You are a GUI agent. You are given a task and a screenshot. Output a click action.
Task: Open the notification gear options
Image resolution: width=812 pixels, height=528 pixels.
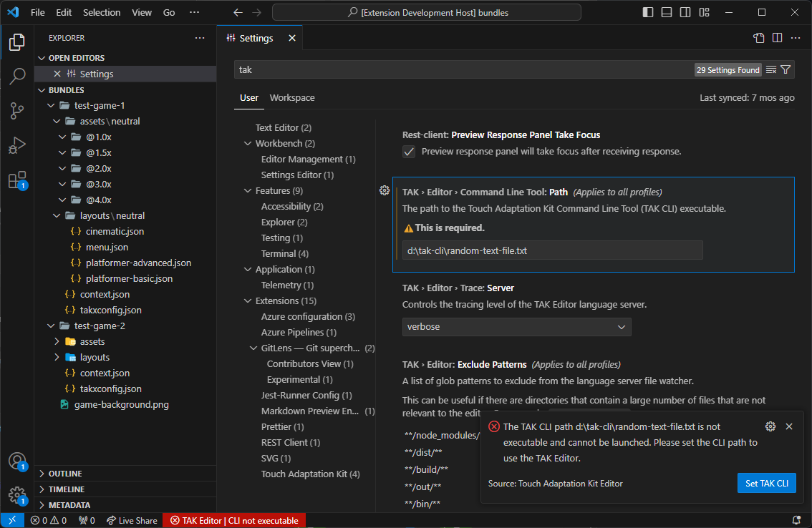(770, 426)
